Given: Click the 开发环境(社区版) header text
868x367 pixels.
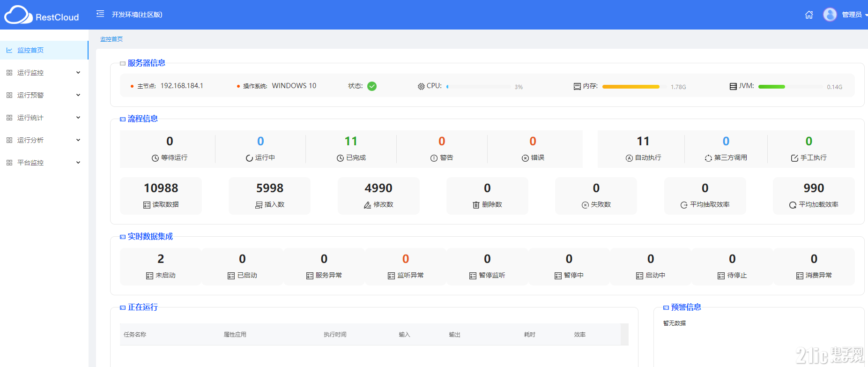Looking at the screenshot, I should pyautogui.click(x=137, y=15).
